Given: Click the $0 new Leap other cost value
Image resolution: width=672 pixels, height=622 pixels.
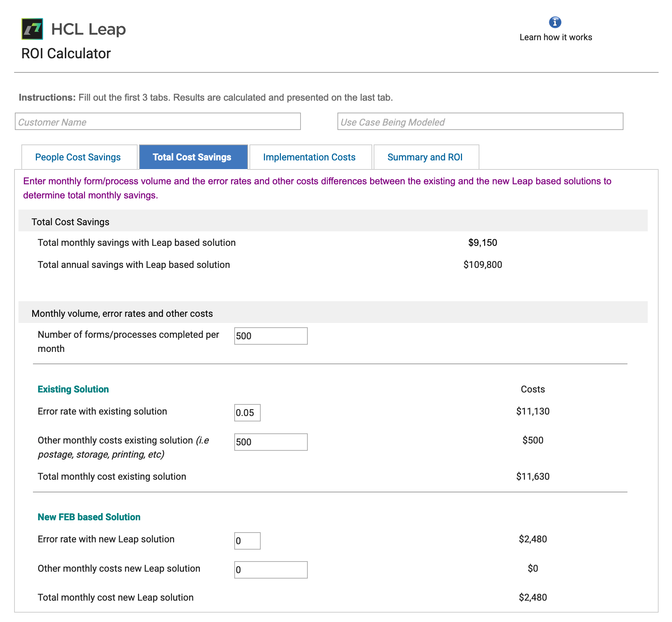Looking at the screenshot, I should [533, 568].
